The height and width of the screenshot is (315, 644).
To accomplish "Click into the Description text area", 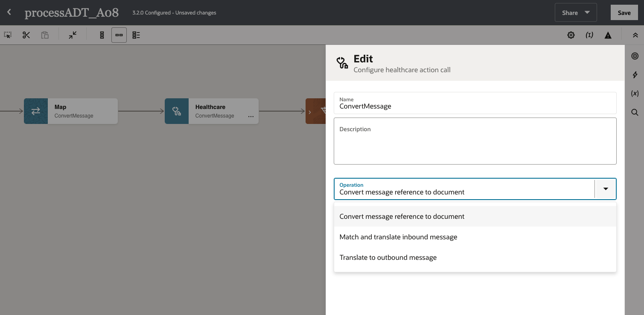I will click(x=475, y=145).
